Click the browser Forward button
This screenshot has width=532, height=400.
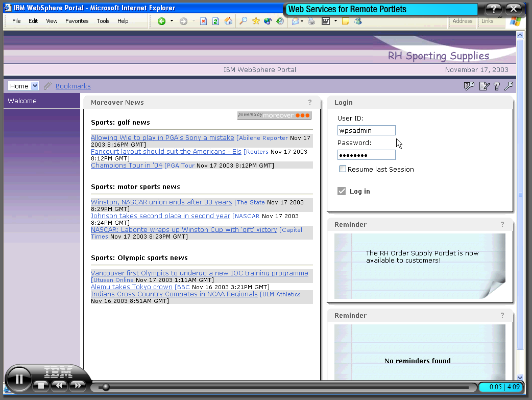pyautogui.click(x=184, y=21)
